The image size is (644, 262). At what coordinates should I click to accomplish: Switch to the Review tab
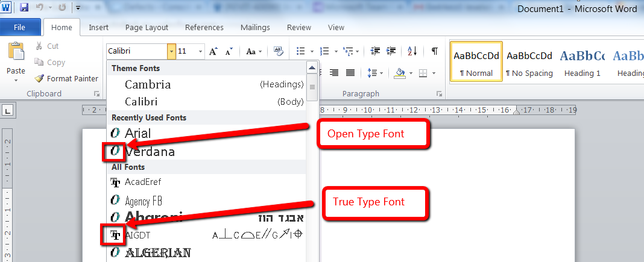(299, 28)
